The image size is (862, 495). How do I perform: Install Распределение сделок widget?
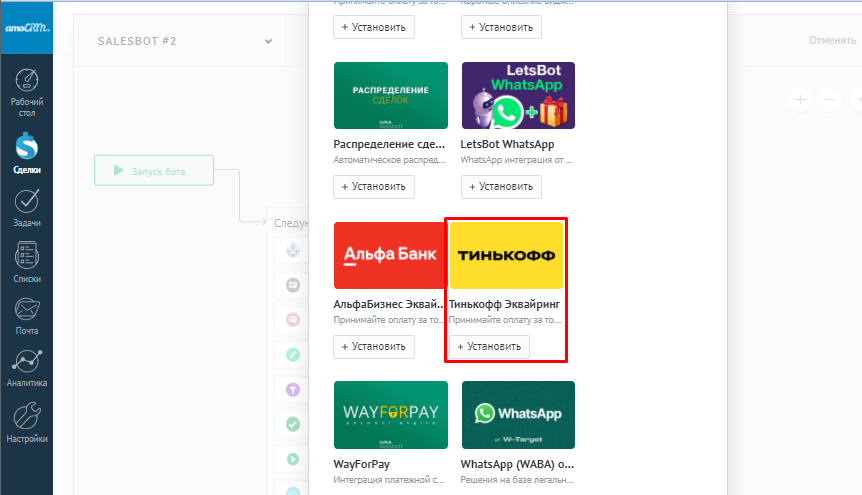click(374, 186)
